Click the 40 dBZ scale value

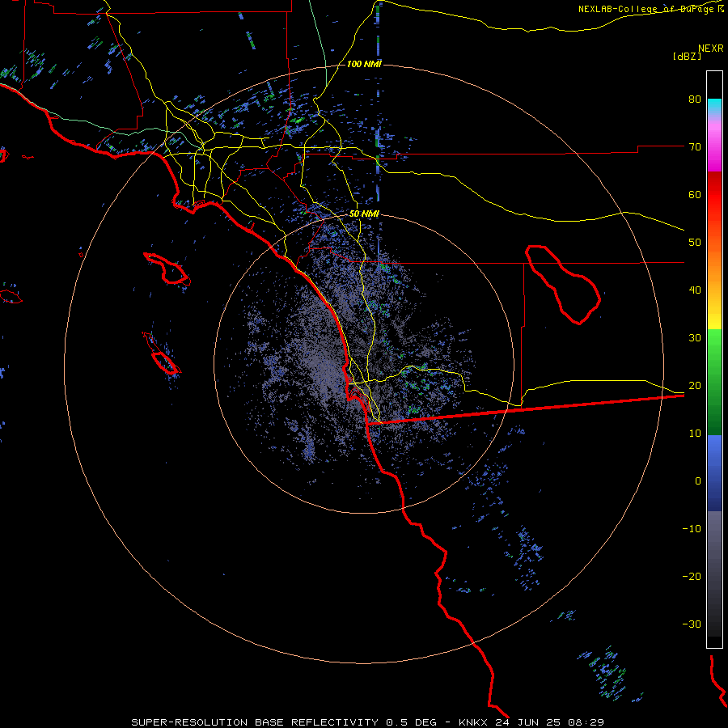(x=695, y=290)
